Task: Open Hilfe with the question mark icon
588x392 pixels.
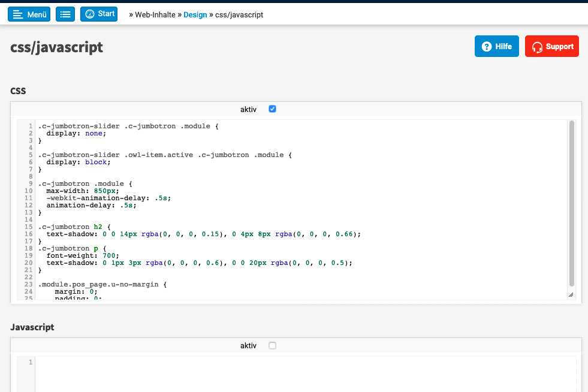Action: click(496, 46)
